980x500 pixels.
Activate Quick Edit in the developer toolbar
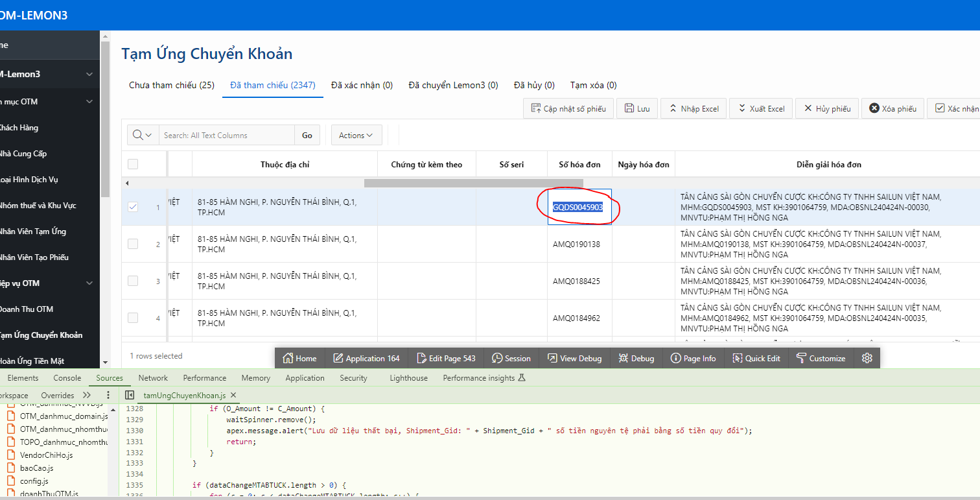point(756,357)
